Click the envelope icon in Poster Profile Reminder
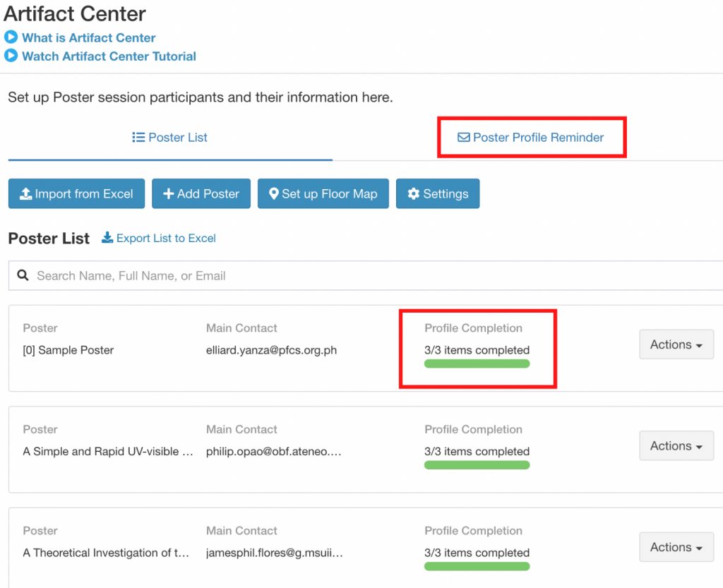The width and height of the screenshot is (723, 588). point(463,138)
